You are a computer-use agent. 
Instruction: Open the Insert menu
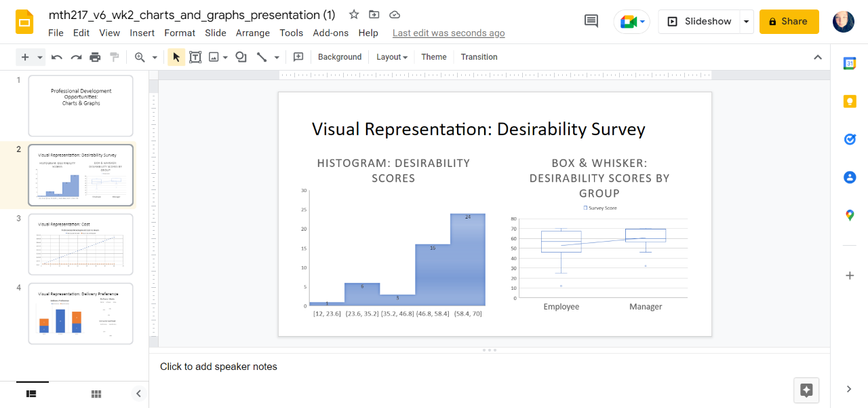(142, 33)
